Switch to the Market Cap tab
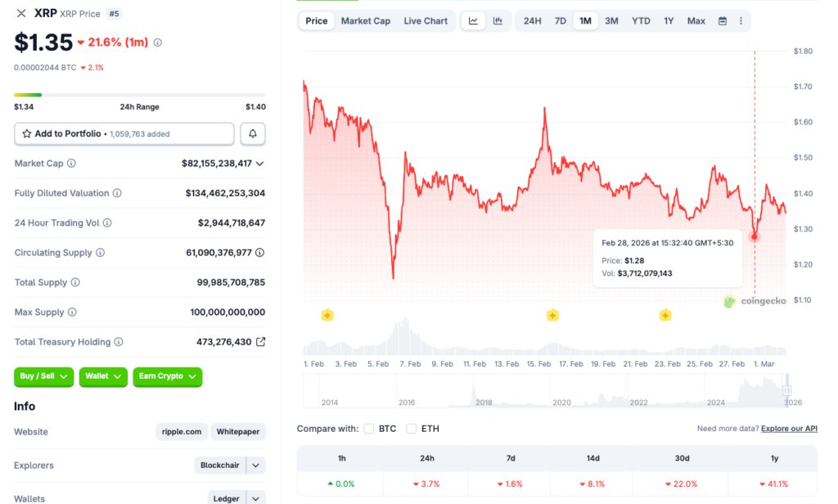Screen dimensions: 838x504 click(365, 21)
